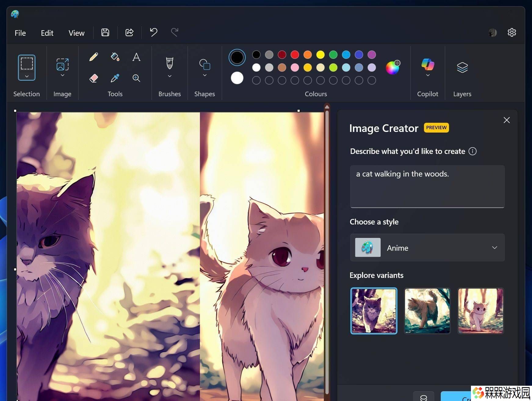Click the info icon beside description label

(x=472, y=151)
